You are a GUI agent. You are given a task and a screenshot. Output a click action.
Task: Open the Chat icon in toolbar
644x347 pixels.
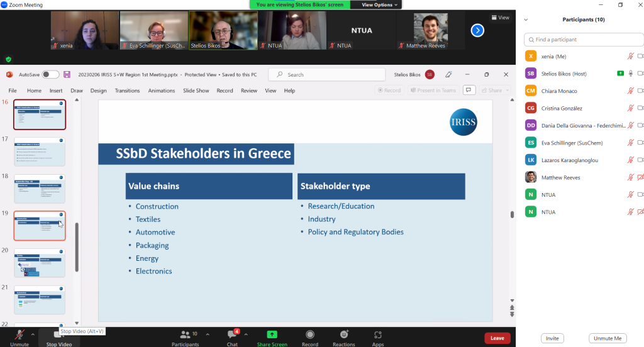click(x=232, y=334)
